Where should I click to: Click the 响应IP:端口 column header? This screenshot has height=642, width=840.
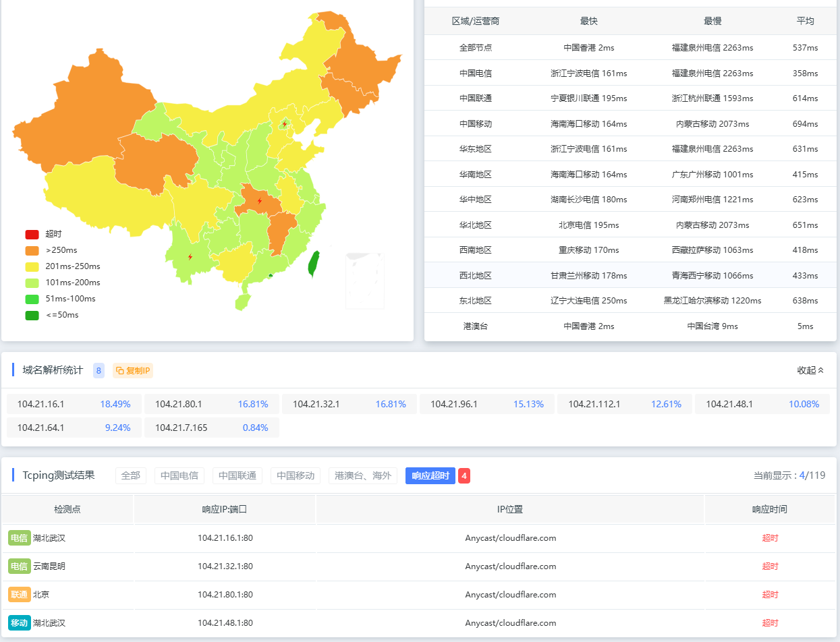point(225,509)
